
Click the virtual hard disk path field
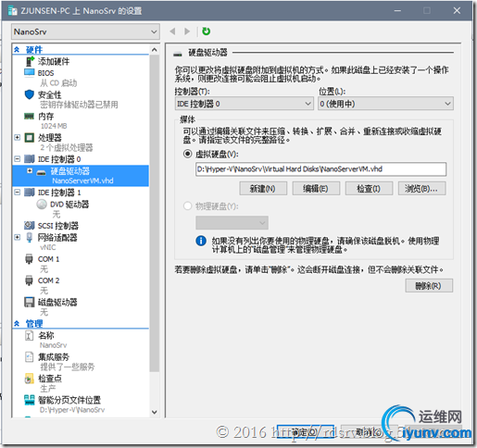tap(320, 169)
